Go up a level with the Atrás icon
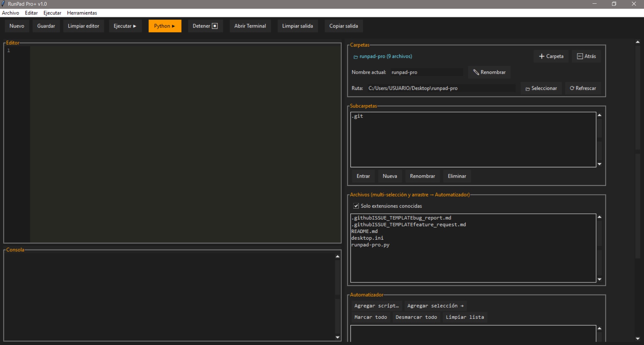Screen dimensions: 644x345 coord(586,56)
